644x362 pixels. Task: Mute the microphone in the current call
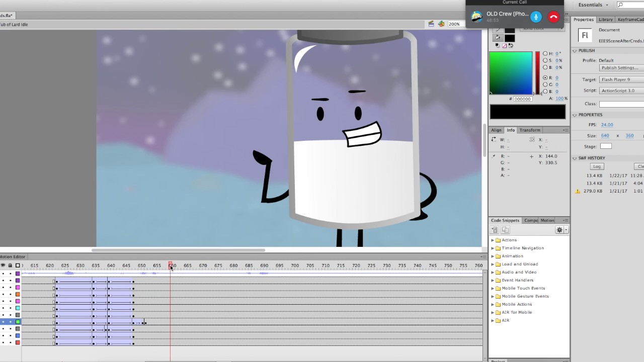coord(536,17)
